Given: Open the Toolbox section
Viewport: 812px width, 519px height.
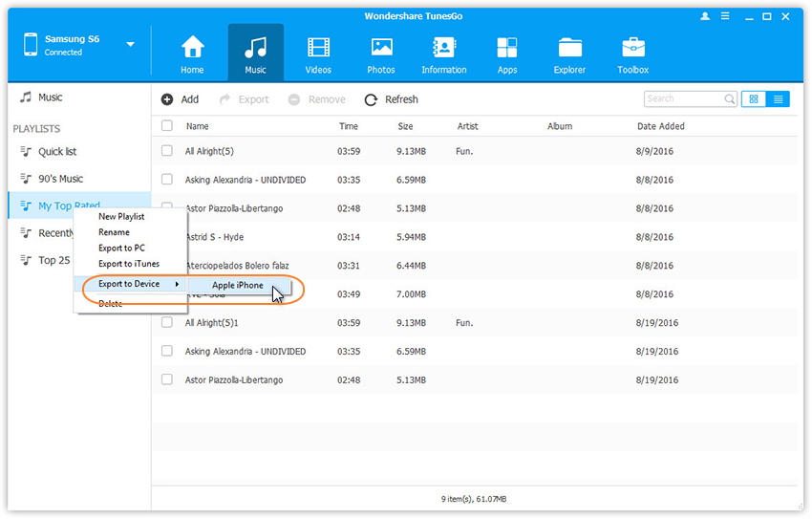Looking at the screenshot, I should 632,54.
